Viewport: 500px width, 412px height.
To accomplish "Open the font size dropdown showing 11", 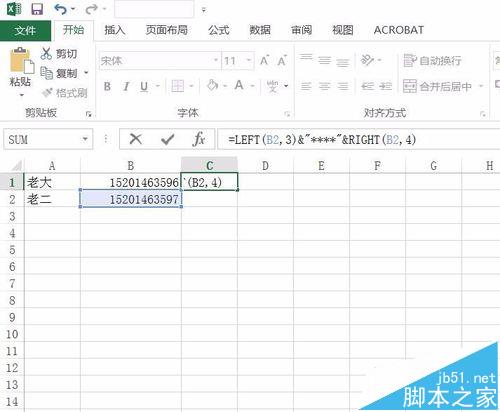I will (249, 60).
